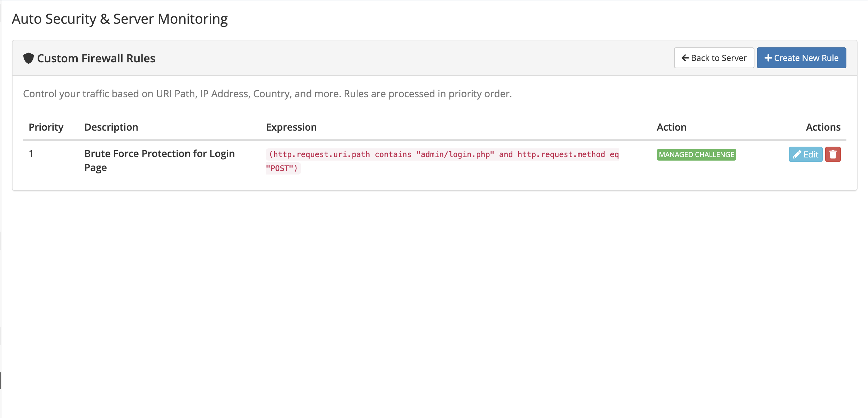Image resolution: width=868 pixels, height=418 pixels.
Task: Go Back to Server
Action: point(714,58)
